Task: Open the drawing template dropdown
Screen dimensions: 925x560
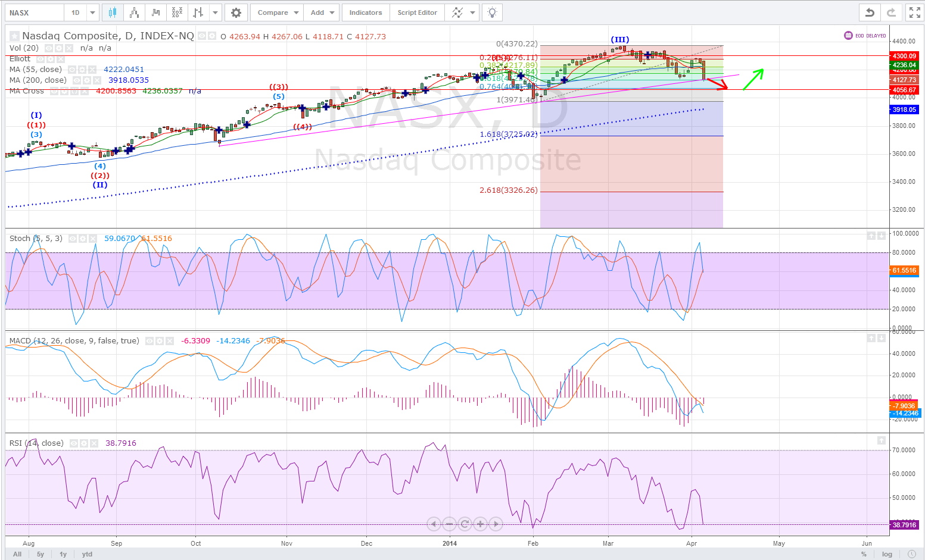Action: click(472, 12)
